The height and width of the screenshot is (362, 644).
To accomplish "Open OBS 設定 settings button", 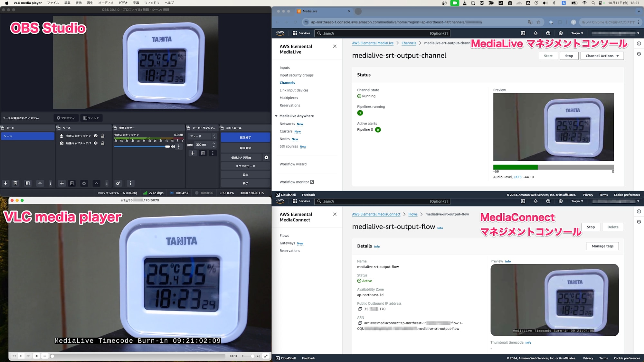I will click(245, 175).
